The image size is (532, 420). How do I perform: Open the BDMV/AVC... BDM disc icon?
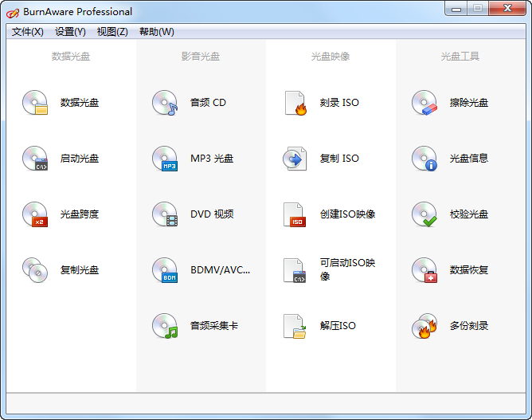(x=165, y=270)
